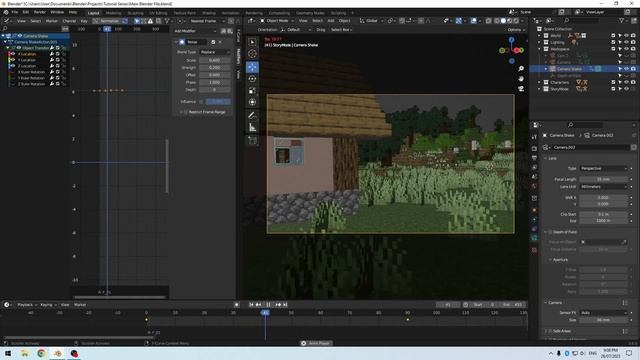This screenshot has height=360, width=640.
Task: Select the Measure tool
Action: coord(252,128)
